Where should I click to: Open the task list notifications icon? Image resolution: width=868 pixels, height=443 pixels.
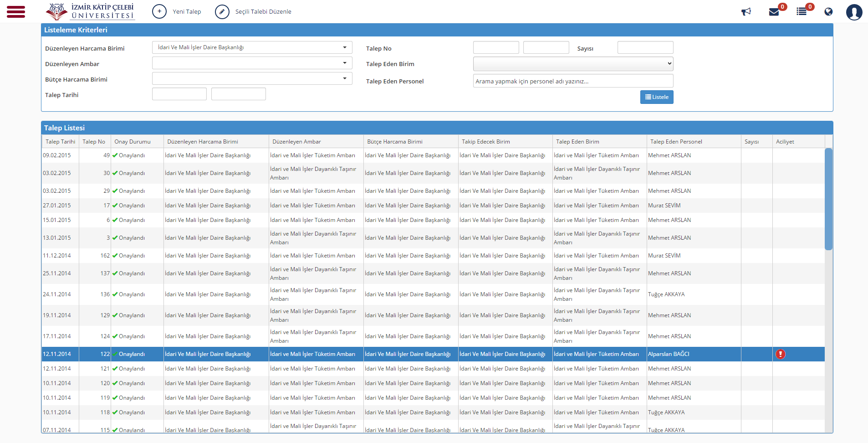pyautogui.click(x=802, y=12)
